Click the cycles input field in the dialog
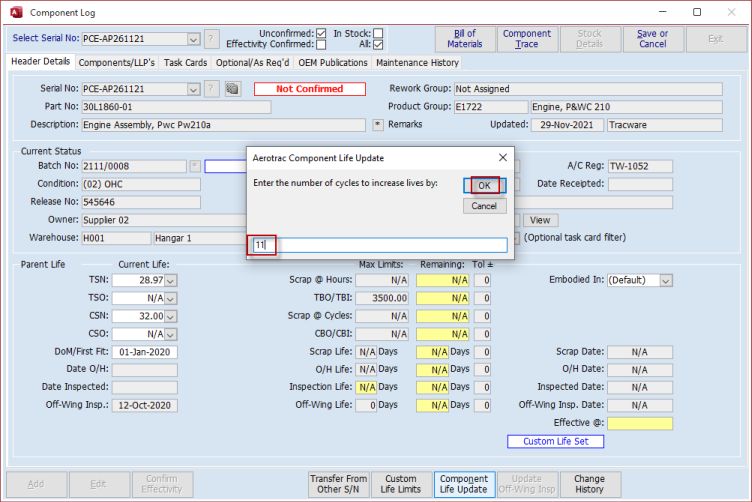This screenshot has width=752, height=502. pyautogui.click(x=380, y=245)
